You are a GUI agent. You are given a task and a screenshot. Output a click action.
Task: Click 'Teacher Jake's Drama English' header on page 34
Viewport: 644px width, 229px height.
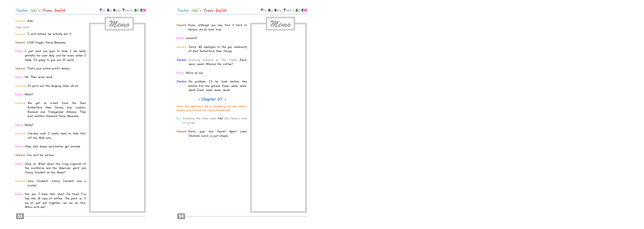tap(202, 10)
